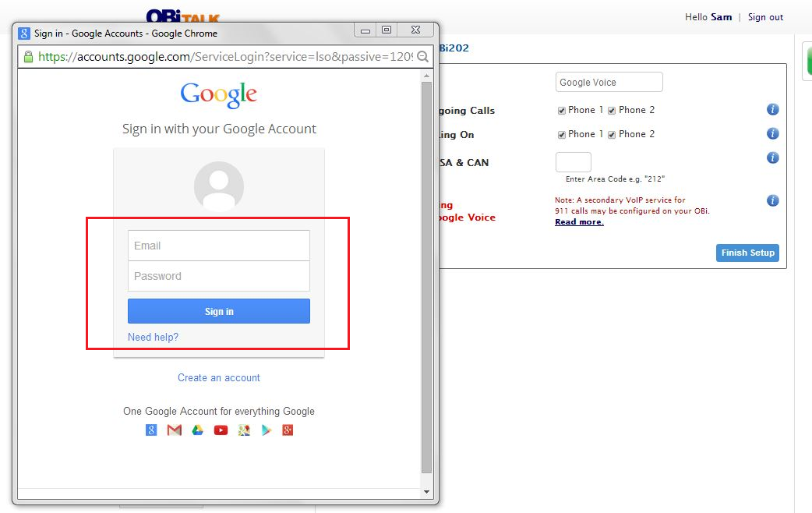Maximize the Google sign-in popup window
Viewport: 812px width, 513px height.
tap(387, 30)
